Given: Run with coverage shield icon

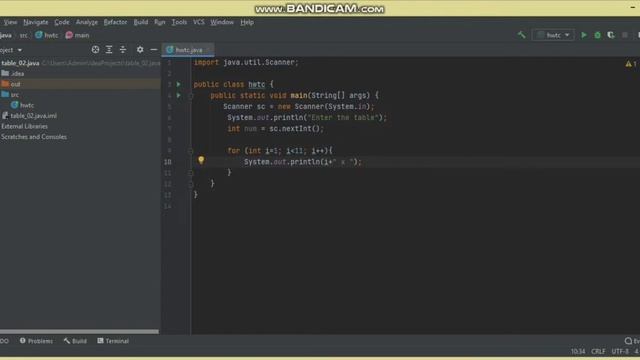Looking at the screenshot, I should tap(611, 35).
